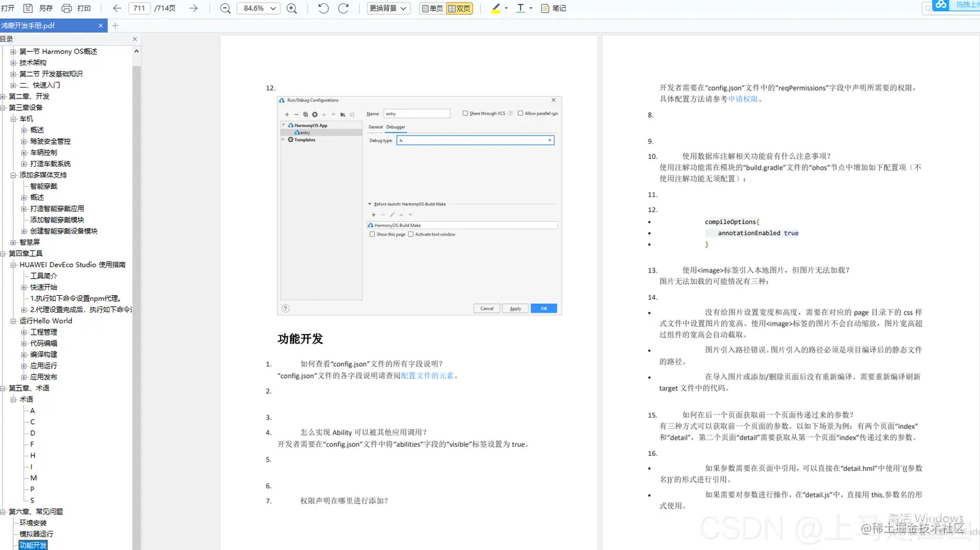The height and width of the screenshot is (550, 980).
Task: Open the 84.6% zoom level dropdown
Action: (x=259, y=8)
